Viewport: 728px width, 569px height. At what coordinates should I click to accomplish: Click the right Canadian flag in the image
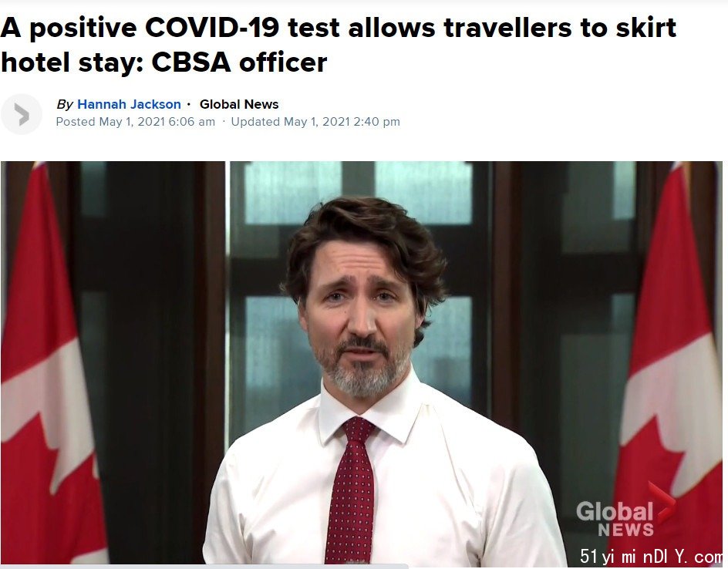tap(670, 362)
